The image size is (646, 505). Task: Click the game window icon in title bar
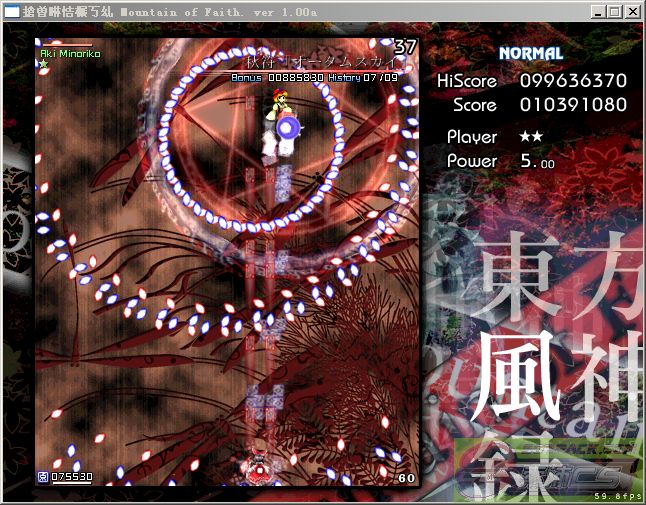click(12, 12)
